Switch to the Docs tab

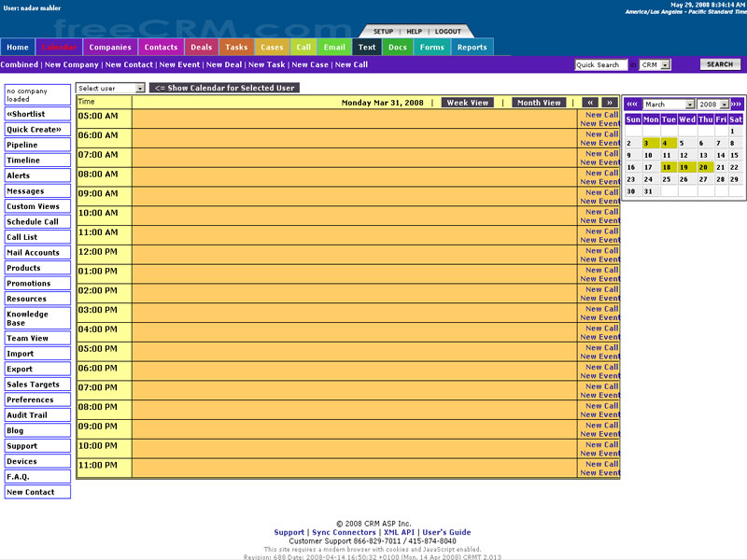[x=398, y=48]
